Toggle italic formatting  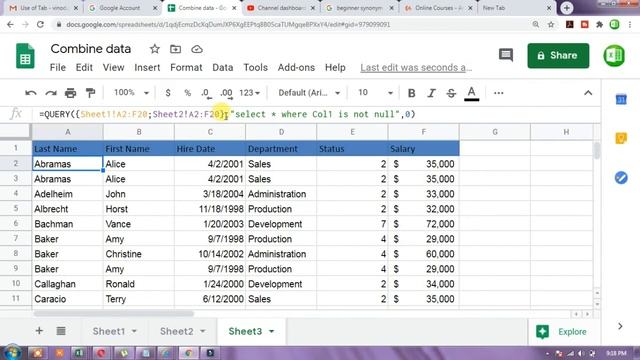point(431,93)
